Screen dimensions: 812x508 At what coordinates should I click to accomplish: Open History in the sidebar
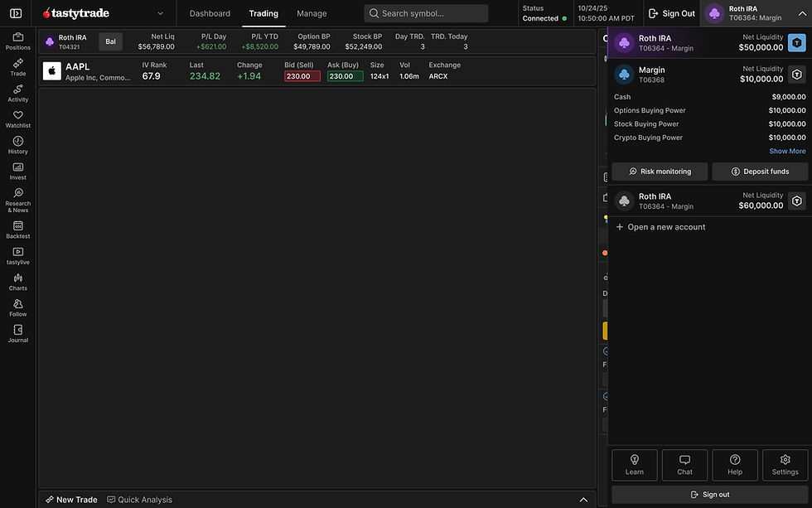point(18,145)
